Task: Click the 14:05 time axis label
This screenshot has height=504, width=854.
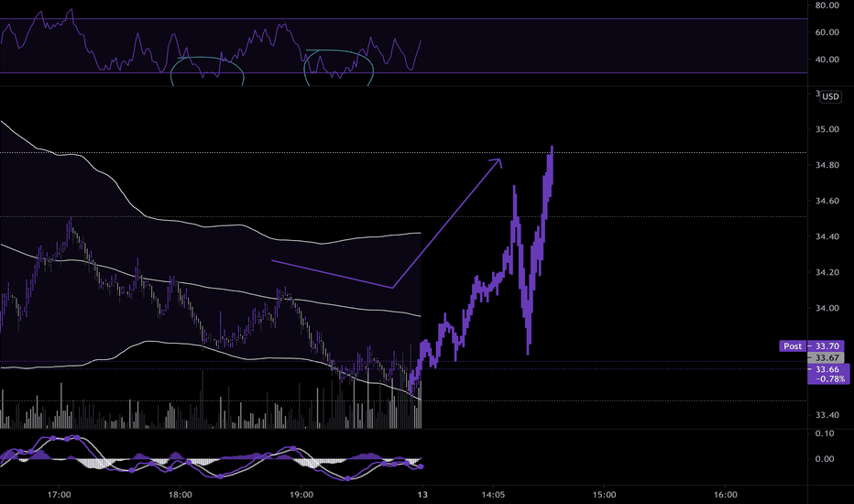Action: click(493, 495)
